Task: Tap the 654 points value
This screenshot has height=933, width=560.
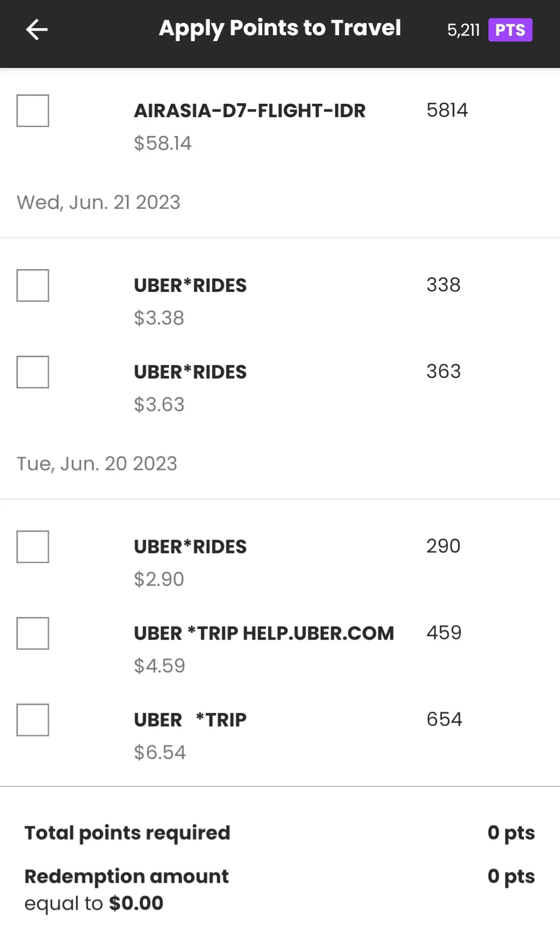Action: [x=444, y=719]
